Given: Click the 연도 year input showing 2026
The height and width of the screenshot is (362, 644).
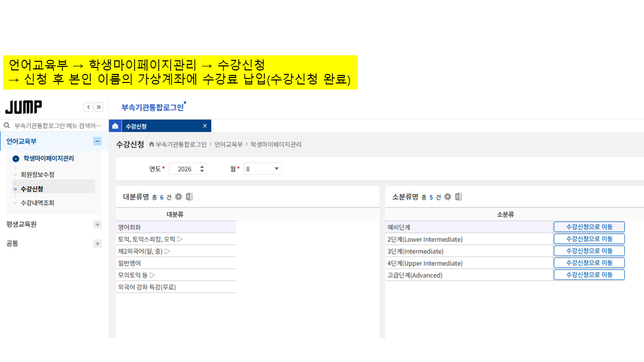Looking at the screenshot, I should coord(184,169).
